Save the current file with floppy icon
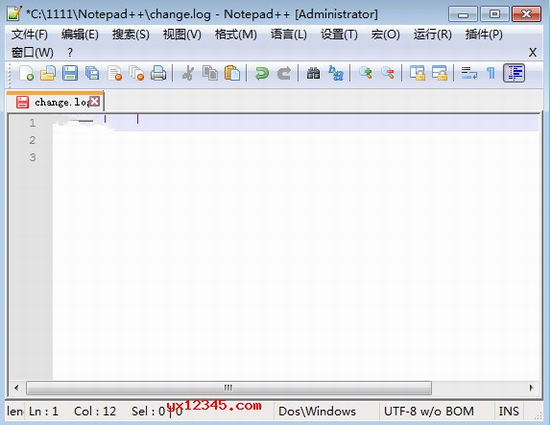 click(70, 73)
